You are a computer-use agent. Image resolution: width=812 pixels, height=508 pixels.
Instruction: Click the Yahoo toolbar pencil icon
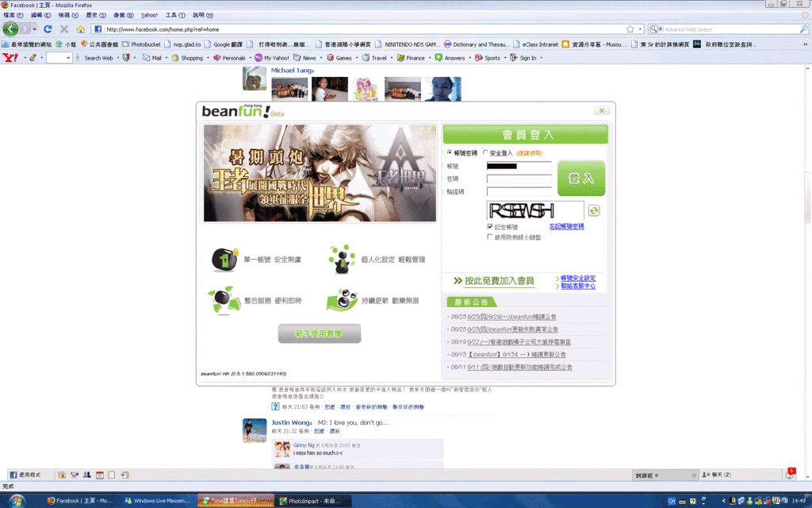coord(33,57)
